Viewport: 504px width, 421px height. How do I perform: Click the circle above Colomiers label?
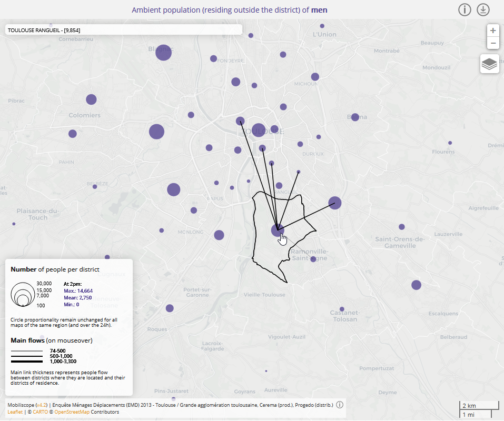point(91,99)
